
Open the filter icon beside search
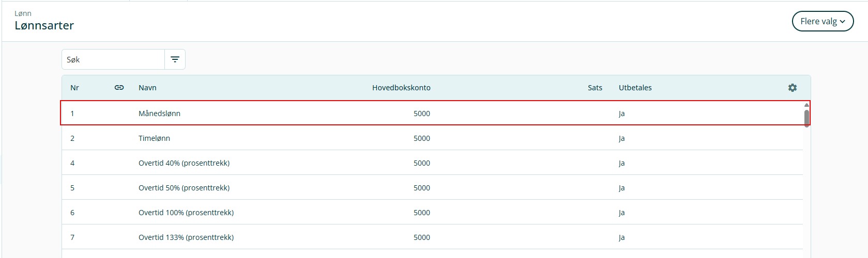(x=175, y=59)
